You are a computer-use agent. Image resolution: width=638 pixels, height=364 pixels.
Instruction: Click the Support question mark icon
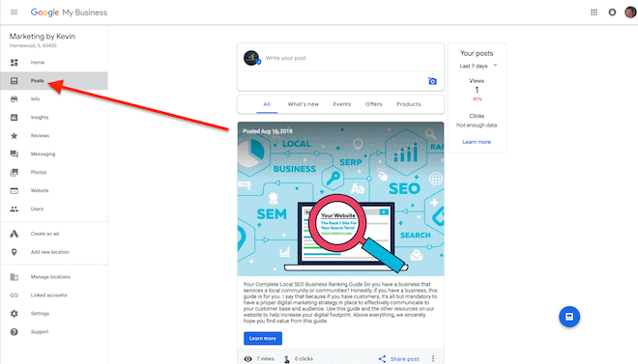(14, 332)
